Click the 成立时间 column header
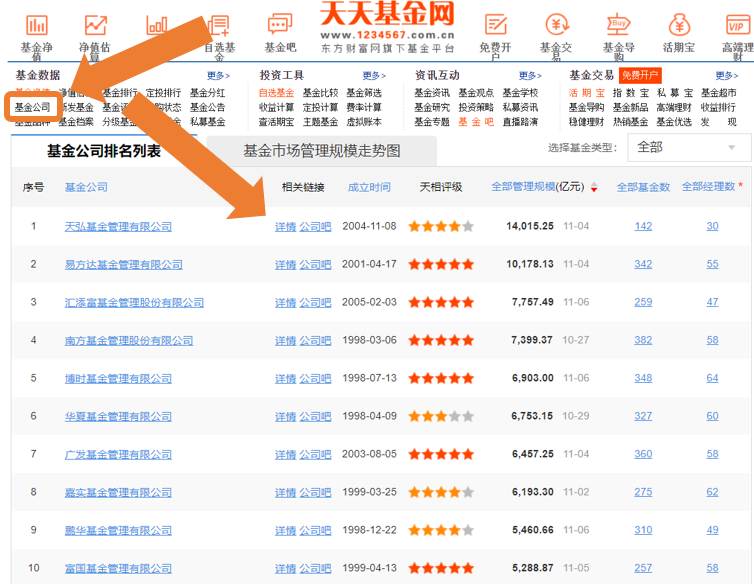The image size is (754, 586). 369,187
